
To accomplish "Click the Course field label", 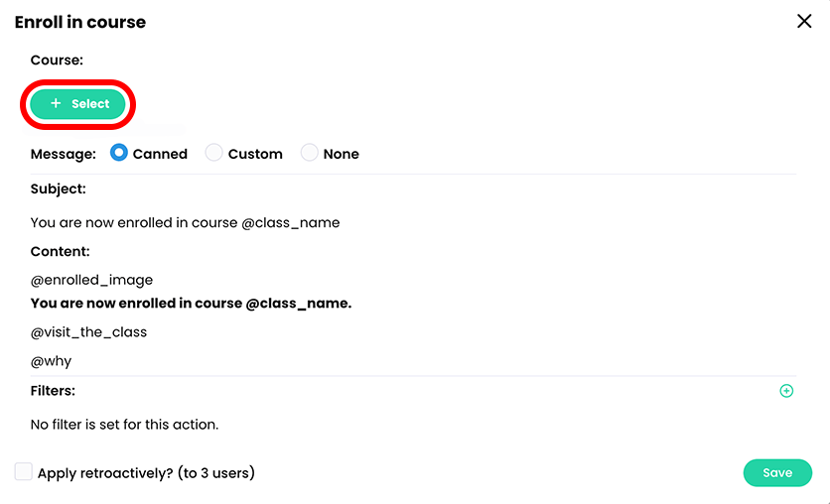I will 57,61.
